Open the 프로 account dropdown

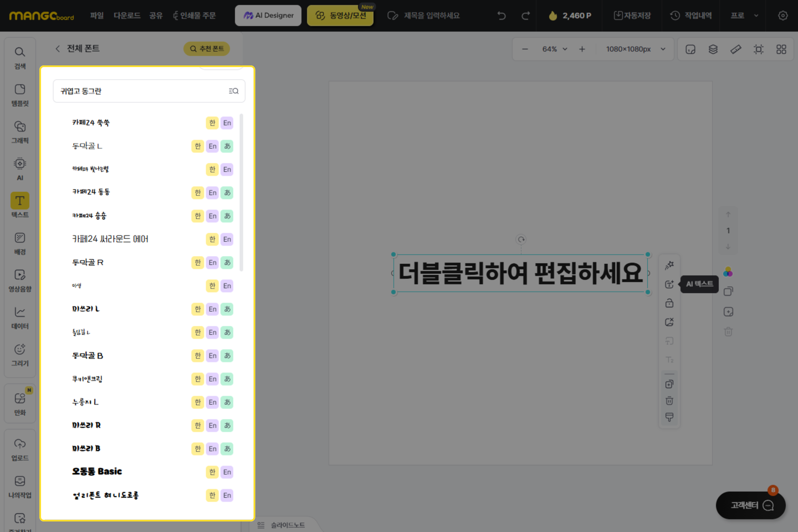744,16
